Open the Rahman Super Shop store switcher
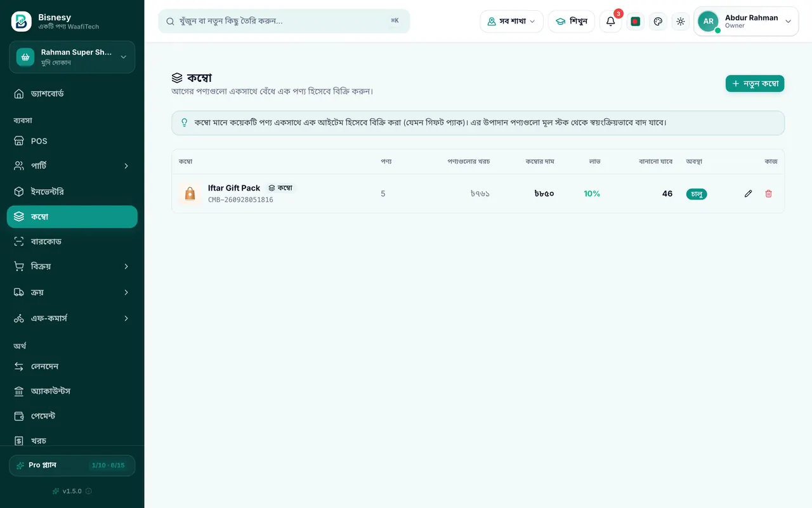Screen dimensions: 812x508 [72, 57]
